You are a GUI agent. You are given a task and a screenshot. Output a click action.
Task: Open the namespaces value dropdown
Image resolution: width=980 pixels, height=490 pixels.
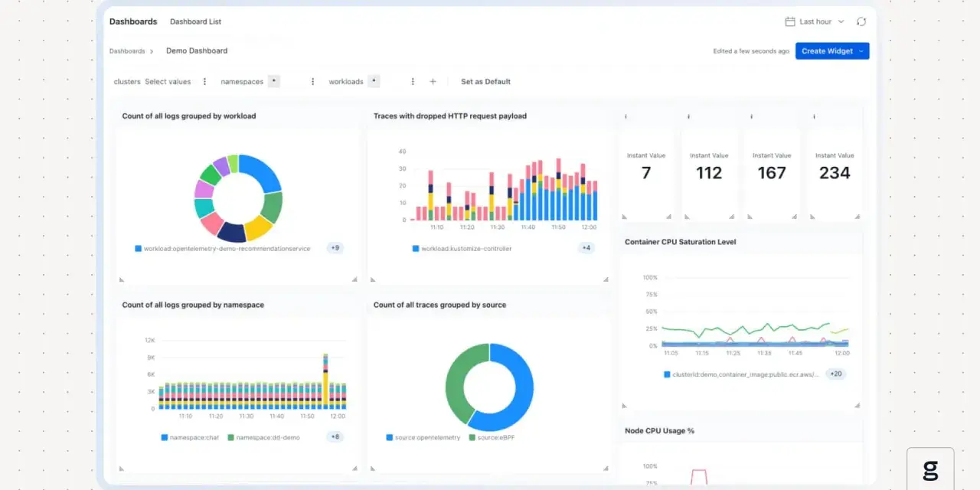pos(274,81)
